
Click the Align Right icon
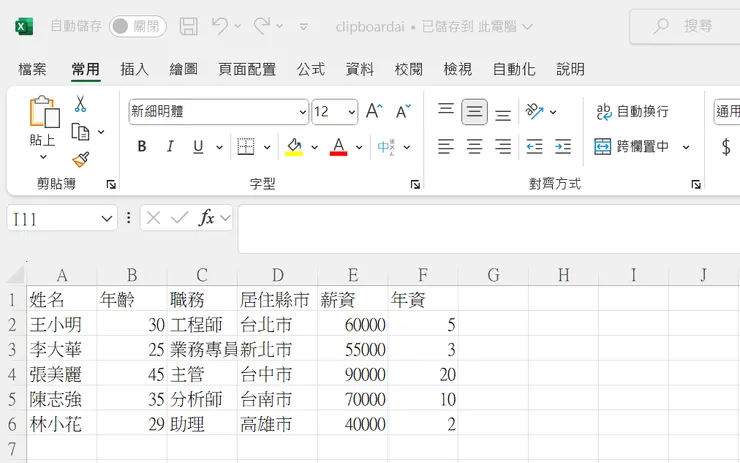coord(503,147)
